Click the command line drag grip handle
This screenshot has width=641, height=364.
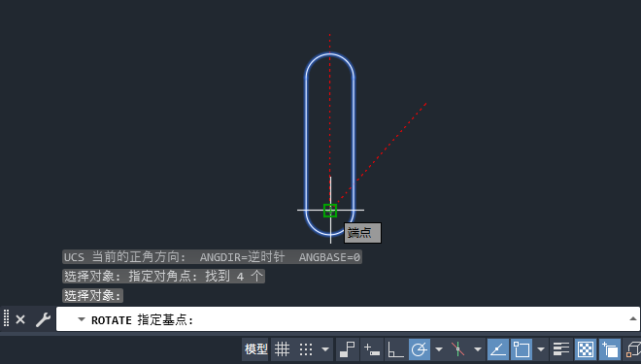click(6, 317)
